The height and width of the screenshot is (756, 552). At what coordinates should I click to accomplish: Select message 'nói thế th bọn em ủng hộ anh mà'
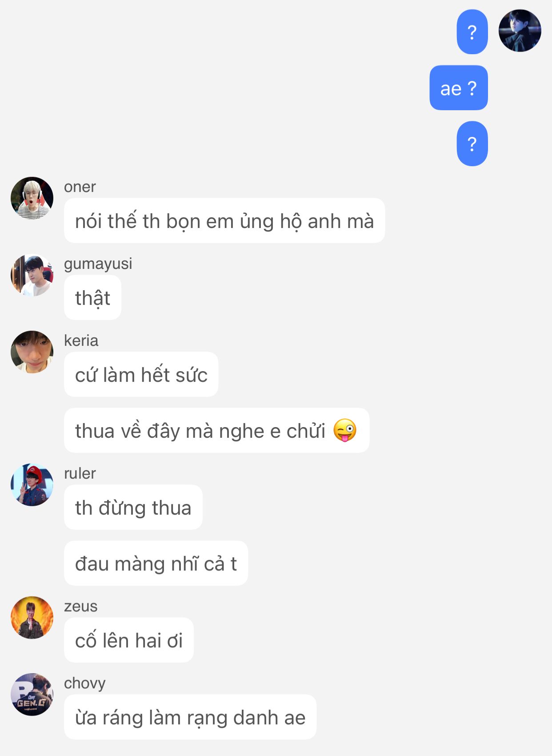pos(224,220)
